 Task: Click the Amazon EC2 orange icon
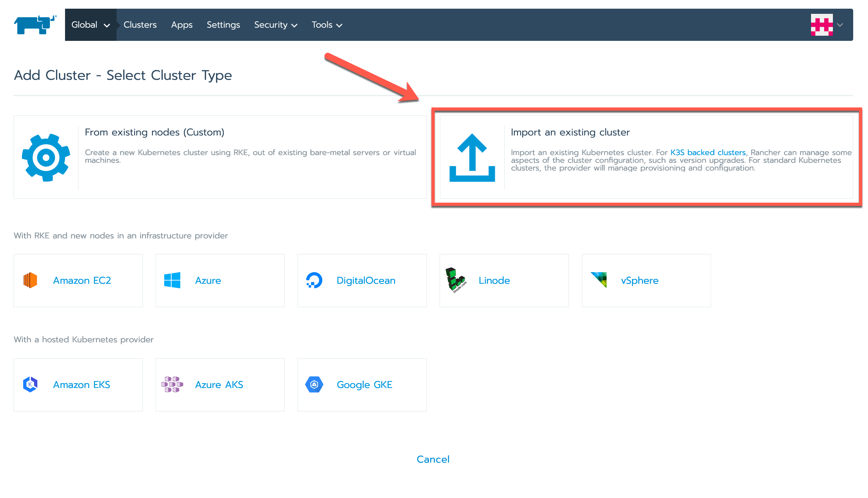point(30,281)
